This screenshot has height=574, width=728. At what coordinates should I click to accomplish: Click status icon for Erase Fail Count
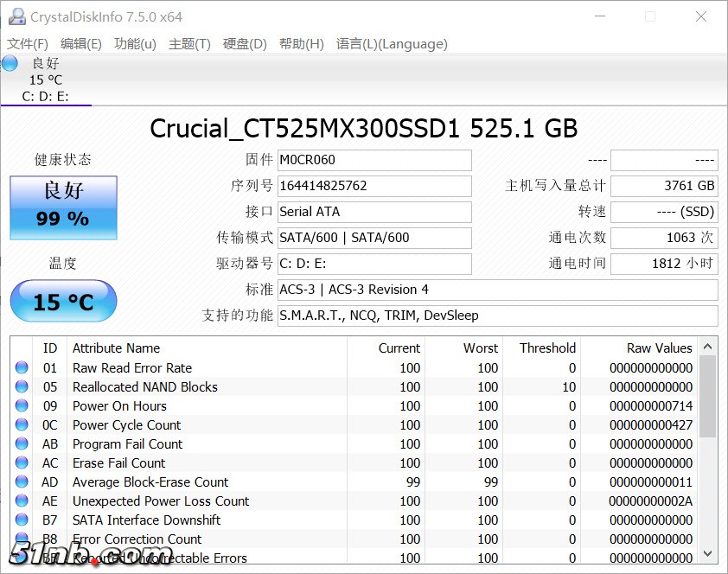[x=22, y=463]
